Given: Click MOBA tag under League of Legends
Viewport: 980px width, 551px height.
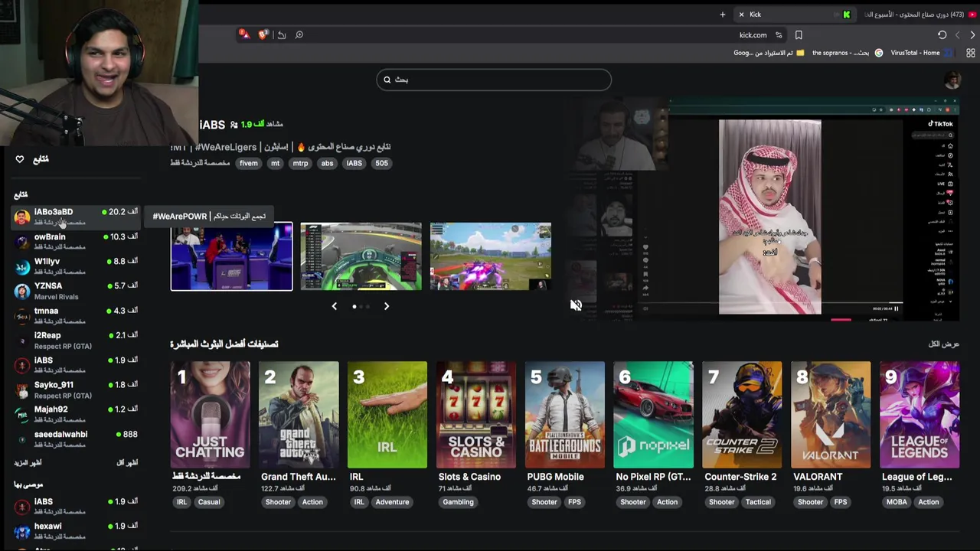Looking at the screenshot, I should pos(897,502).
